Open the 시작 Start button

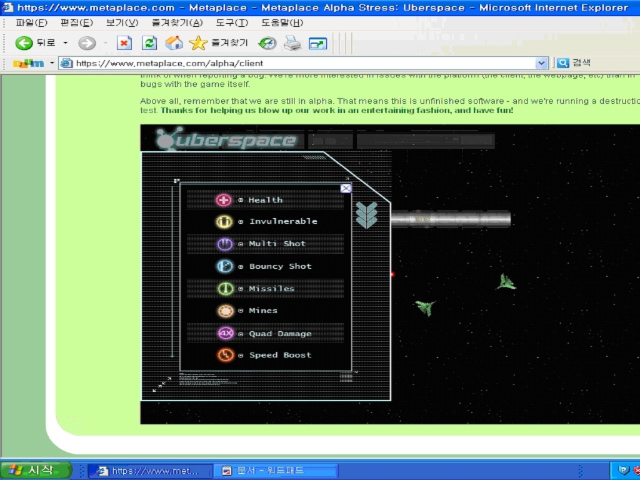click(x=36, y=470)
